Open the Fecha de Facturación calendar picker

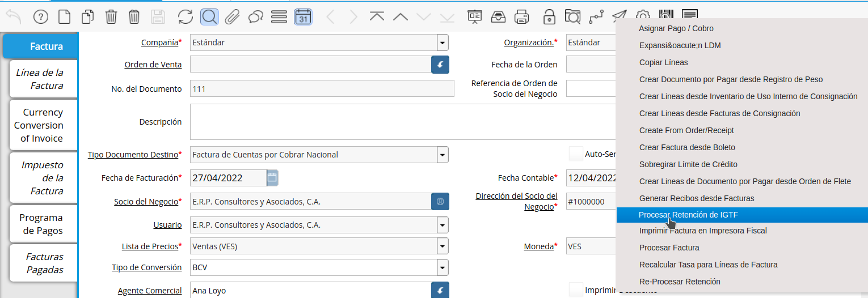click(x=272, y=178)
